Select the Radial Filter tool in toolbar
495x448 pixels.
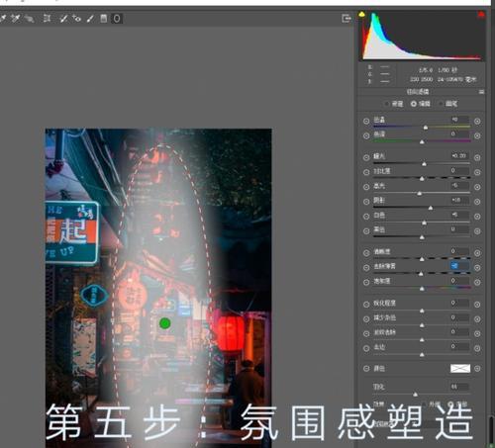pyautogui.click(x=117, y=19)
